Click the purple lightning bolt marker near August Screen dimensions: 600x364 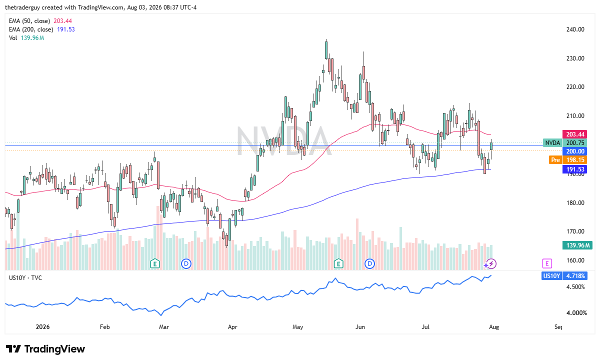pyautogui.click(x=491, y=263)
